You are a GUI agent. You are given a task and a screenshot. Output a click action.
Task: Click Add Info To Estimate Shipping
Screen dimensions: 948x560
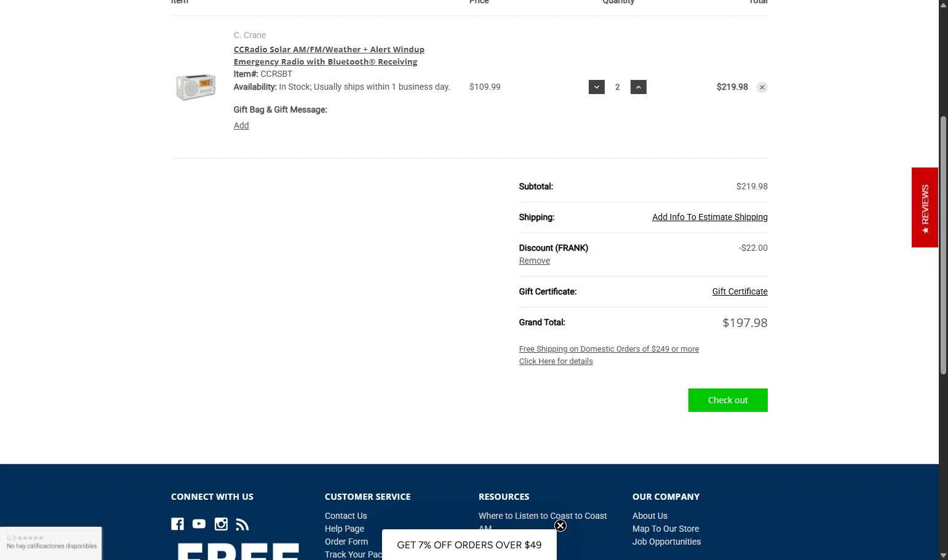click(x=710, y=217)
